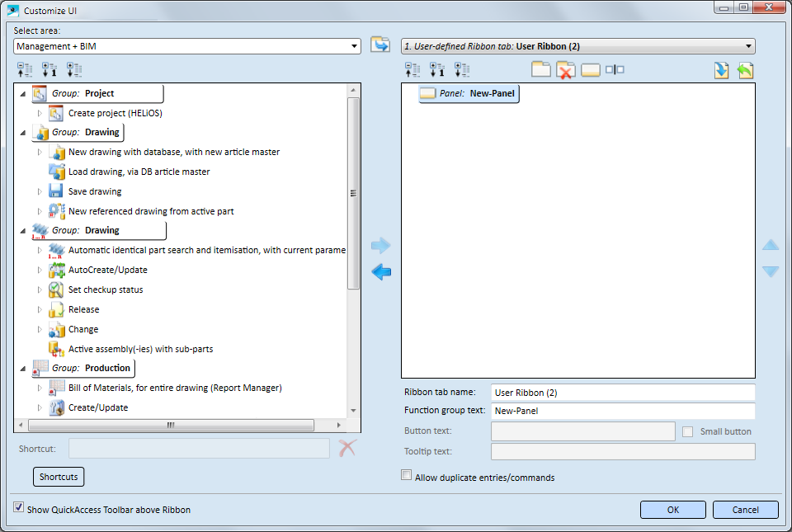Click the expand-all icon above the ribbon panel tree
792x532 pixels.
point(462,69)
